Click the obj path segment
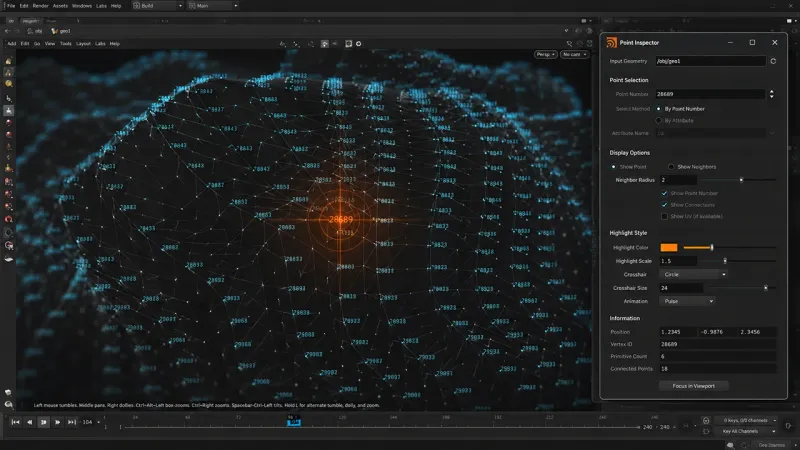The image size is (800, 450). (35, 31)
